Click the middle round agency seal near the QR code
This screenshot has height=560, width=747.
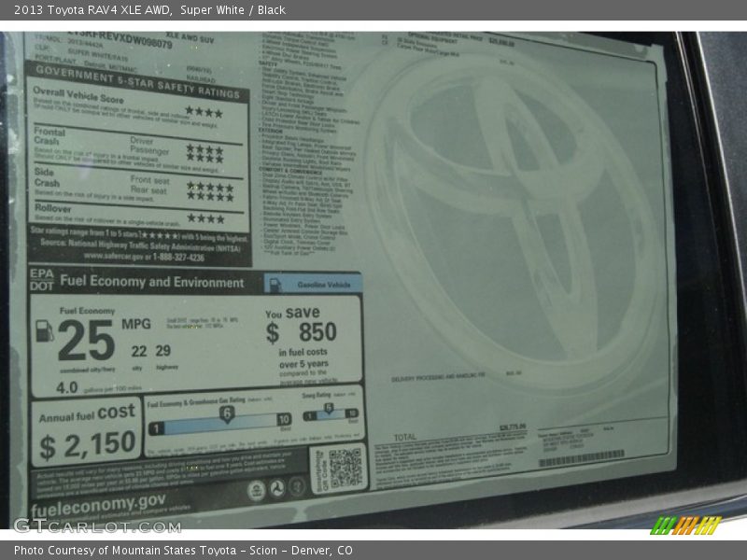pyautogui.click(x=276, y=488)
